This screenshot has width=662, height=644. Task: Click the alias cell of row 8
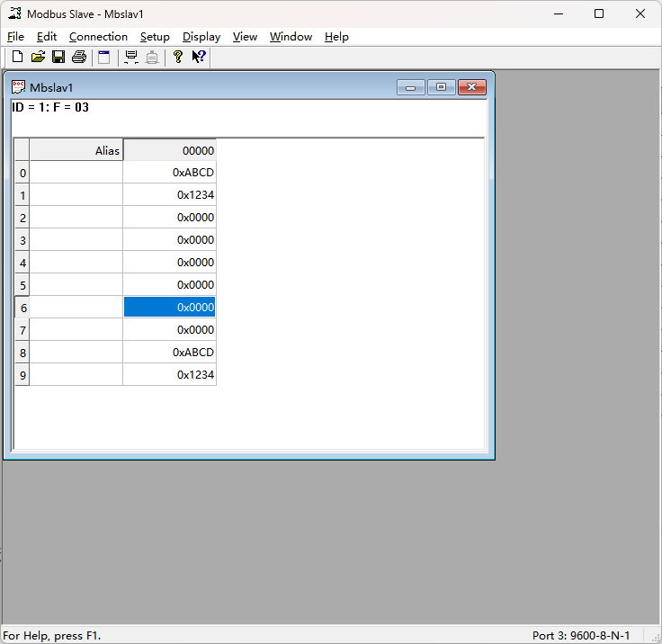point(76,353)
